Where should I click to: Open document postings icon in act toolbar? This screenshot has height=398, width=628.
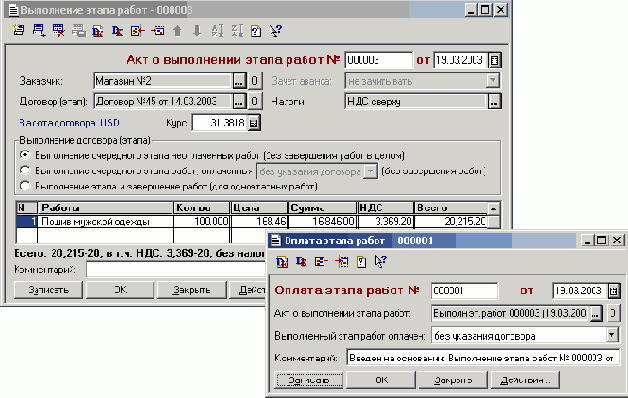tap(97, 31)
